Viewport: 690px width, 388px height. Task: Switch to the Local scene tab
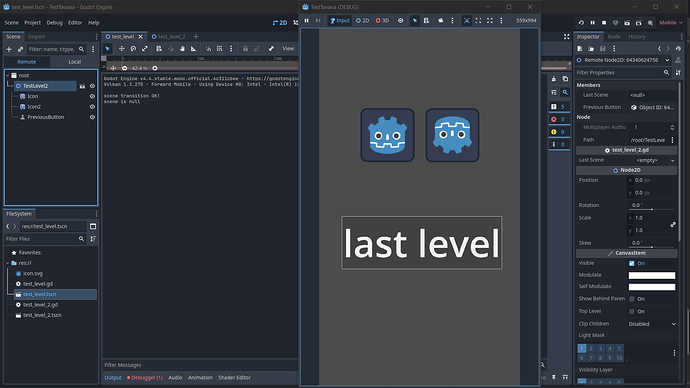pos(74,62)
